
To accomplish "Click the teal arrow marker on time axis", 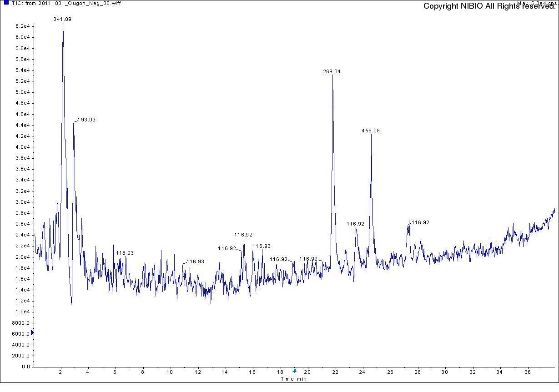I will (x=294, y=371).
